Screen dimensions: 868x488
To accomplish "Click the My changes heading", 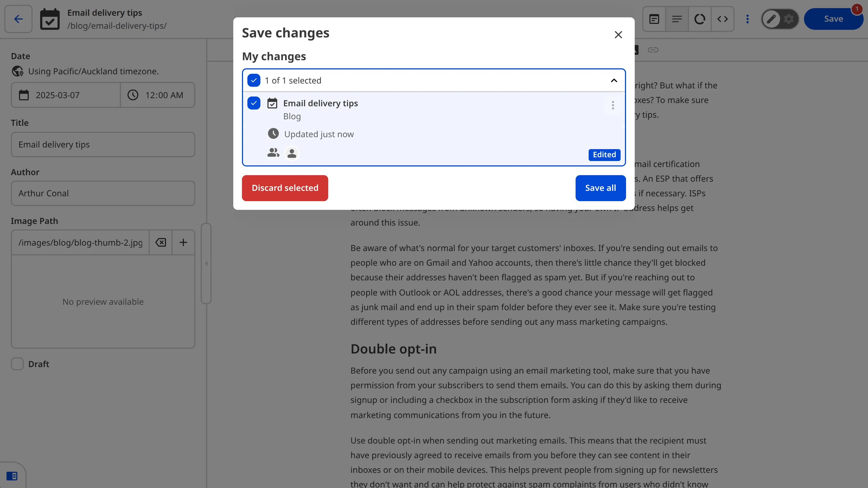I will 274,56.
